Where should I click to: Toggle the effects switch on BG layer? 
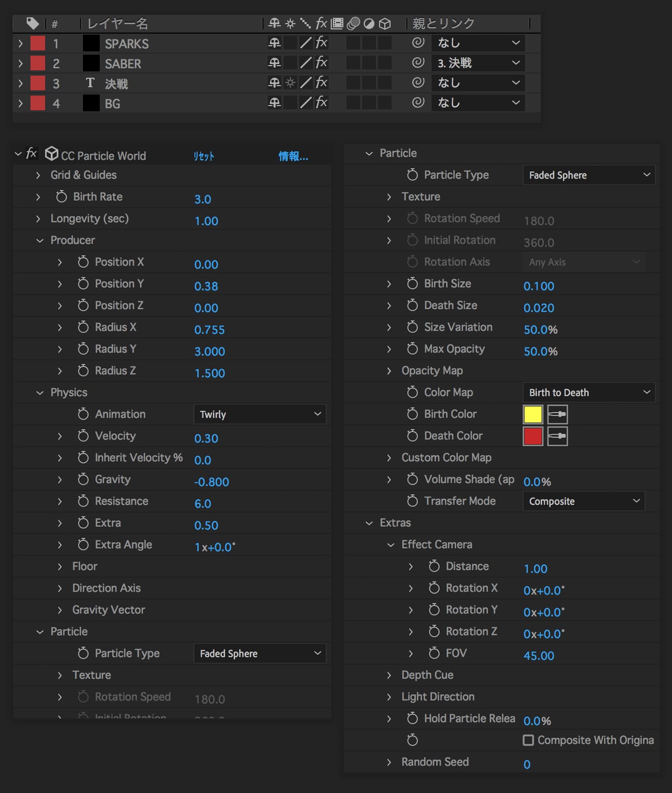321,103
